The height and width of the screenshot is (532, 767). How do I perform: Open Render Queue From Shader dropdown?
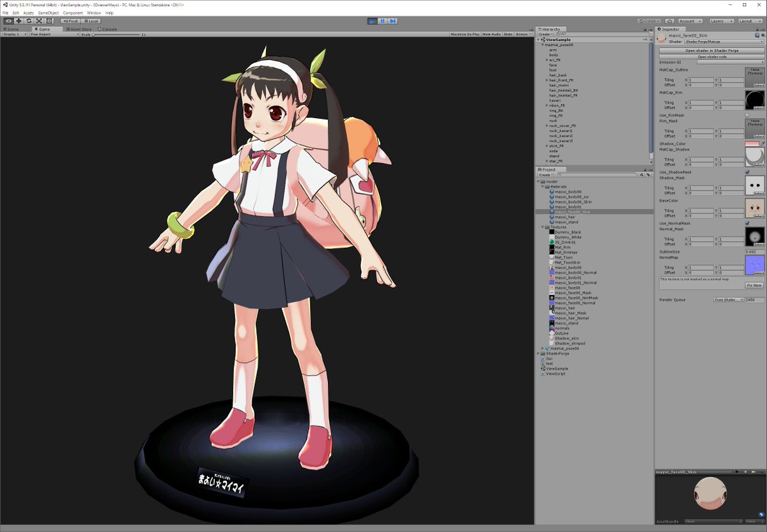pos(728,300)
